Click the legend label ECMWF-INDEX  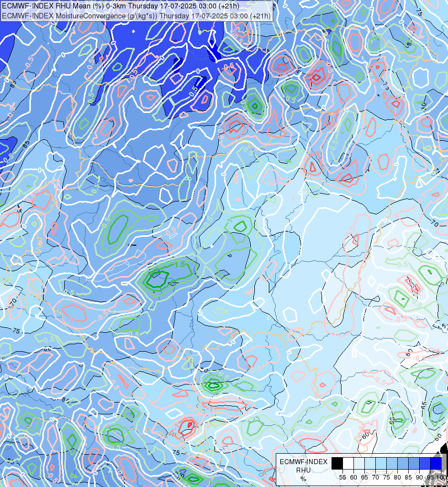pyautogui.click(x=304, y=462)
